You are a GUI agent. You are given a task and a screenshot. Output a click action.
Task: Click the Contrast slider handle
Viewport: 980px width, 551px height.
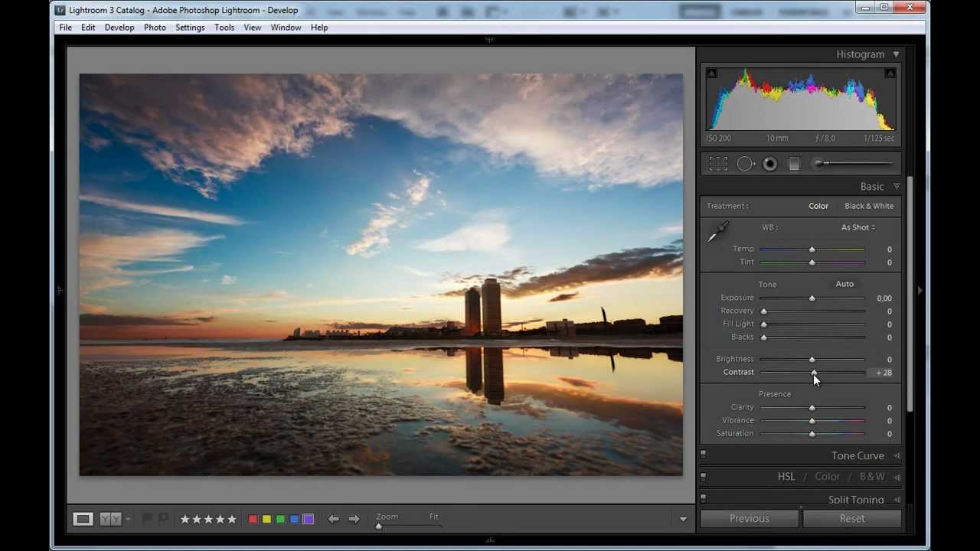click(814, 373)
